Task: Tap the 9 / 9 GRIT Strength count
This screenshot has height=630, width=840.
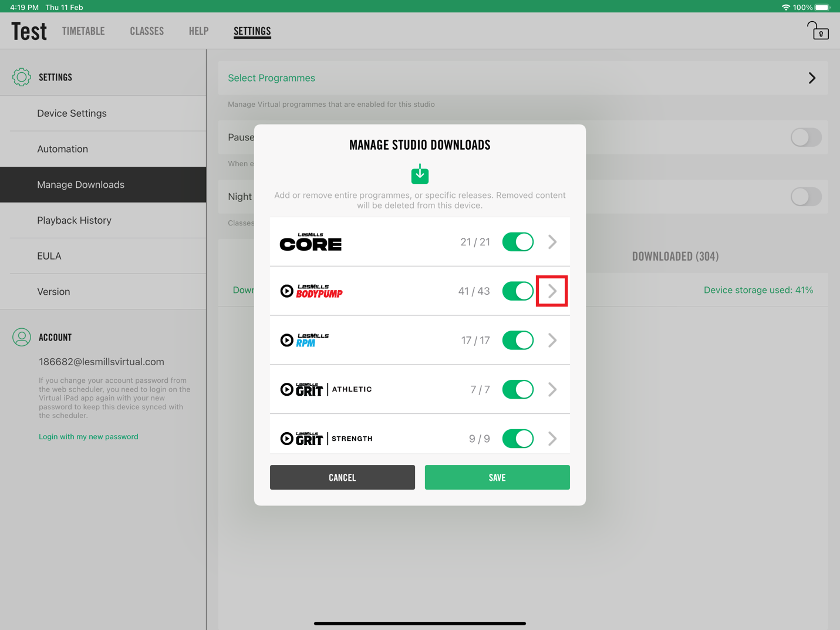Action: tap(479, 439)
